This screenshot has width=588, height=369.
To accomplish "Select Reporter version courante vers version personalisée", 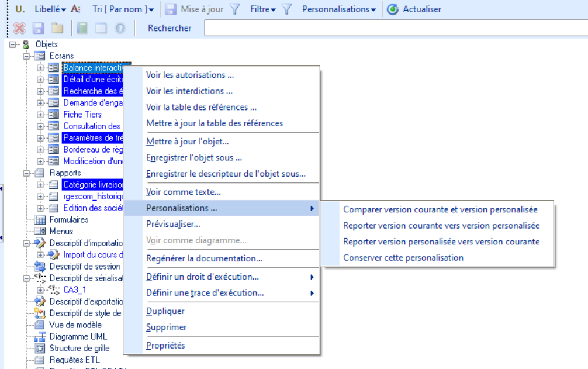I will pos(437,226).
